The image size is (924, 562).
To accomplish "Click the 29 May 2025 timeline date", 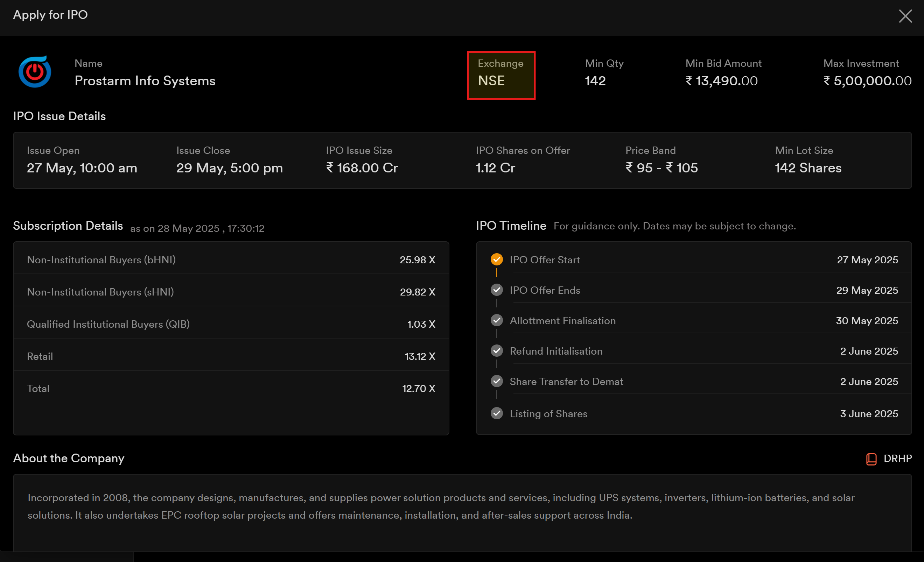I will 867,290.
